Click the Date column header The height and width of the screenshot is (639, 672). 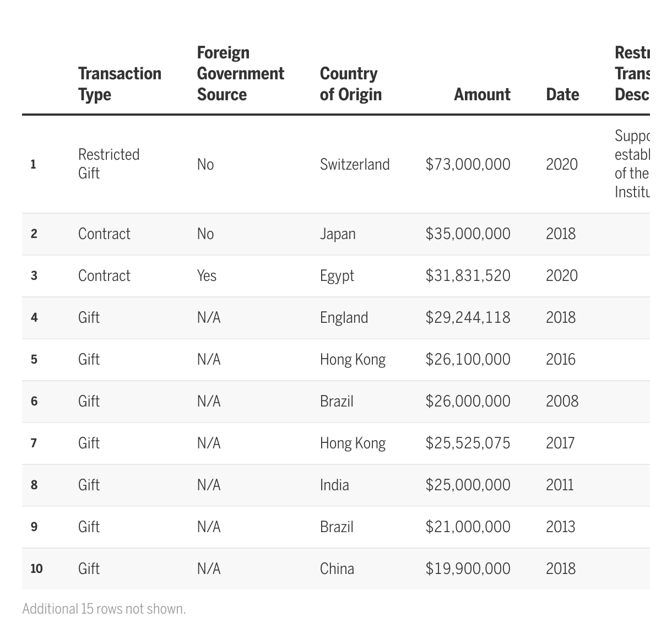click(562, 94)
